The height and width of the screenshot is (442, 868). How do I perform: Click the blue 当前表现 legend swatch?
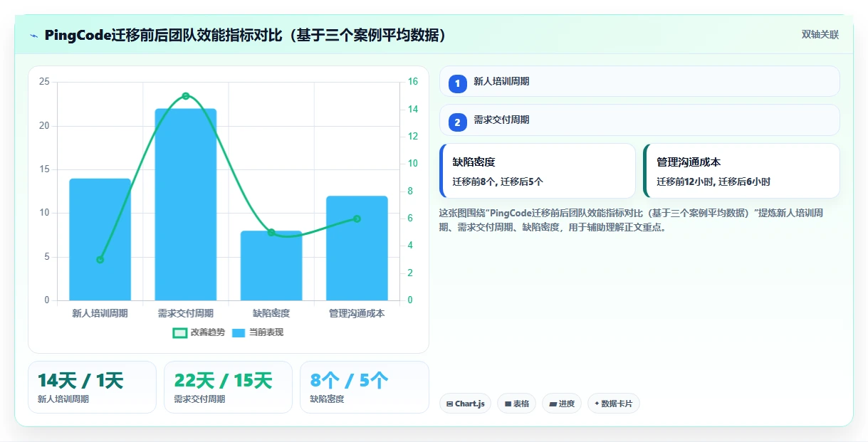(x=239, y=332)
